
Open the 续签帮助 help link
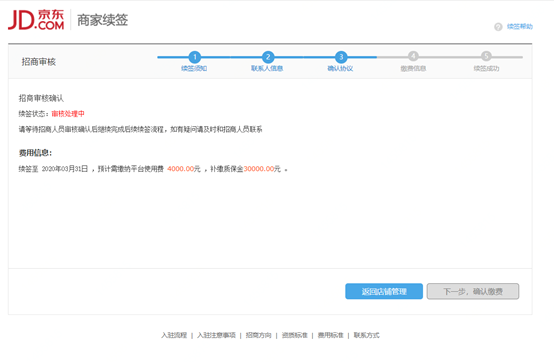pos(520,26)
